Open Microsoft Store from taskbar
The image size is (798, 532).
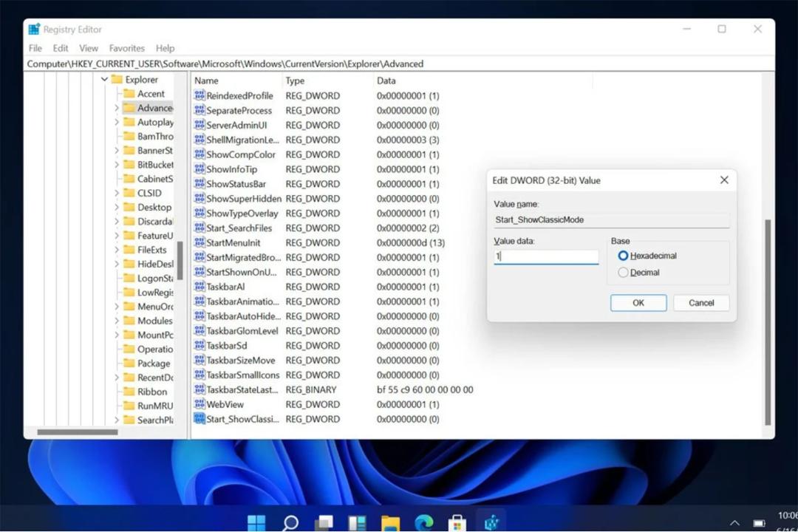[457, 522]
